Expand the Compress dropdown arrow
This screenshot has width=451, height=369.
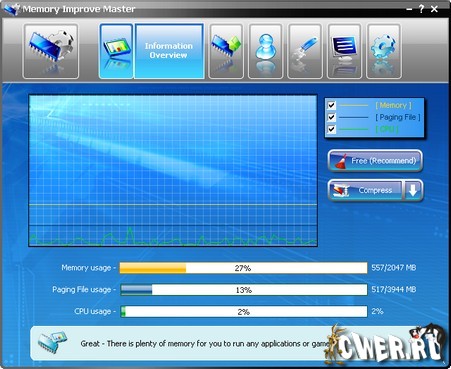(x=413, y=190)
